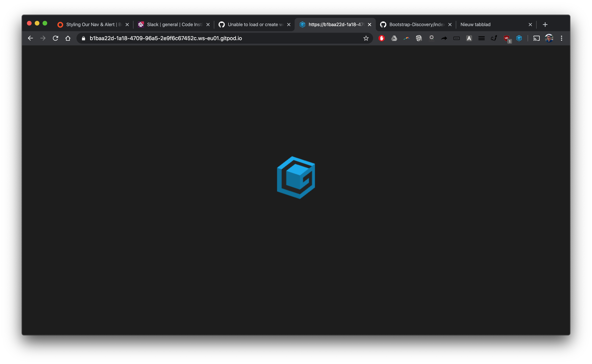592x364 pixels.
Task: Reload the current Gitpod page
Action: [55, 38]
